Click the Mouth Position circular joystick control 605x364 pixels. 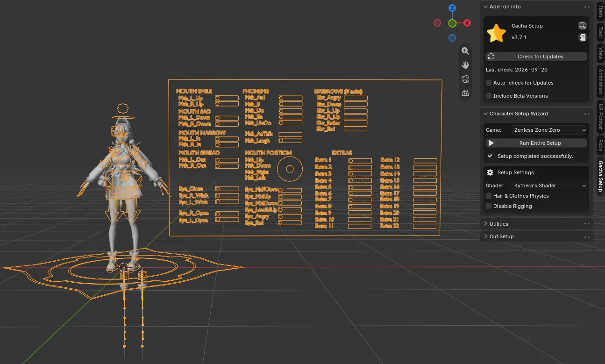[290, 169]
